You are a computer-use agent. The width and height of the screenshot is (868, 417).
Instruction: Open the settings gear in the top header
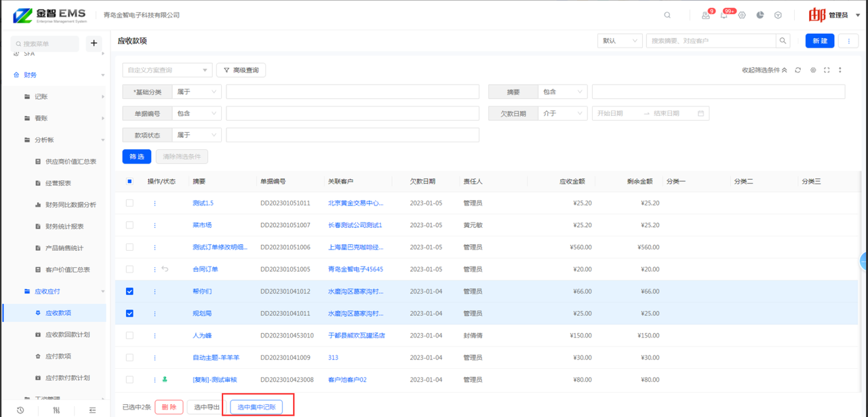point(742,15)
